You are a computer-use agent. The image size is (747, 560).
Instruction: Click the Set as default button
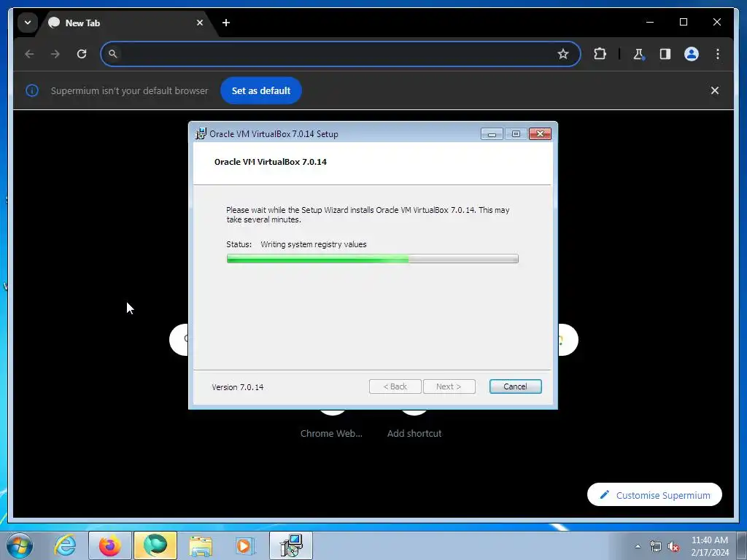pos(261,90)
